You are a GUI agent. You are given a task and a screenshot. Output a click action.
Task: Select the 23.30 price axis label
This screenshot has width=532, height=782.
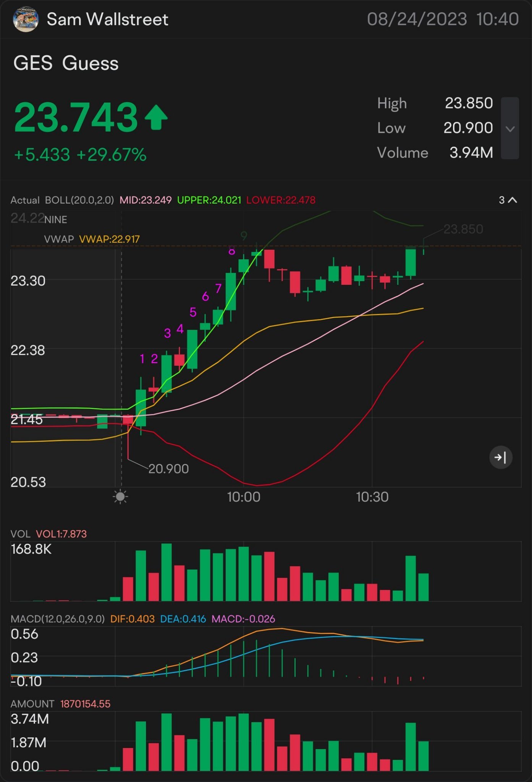(28, 281)
